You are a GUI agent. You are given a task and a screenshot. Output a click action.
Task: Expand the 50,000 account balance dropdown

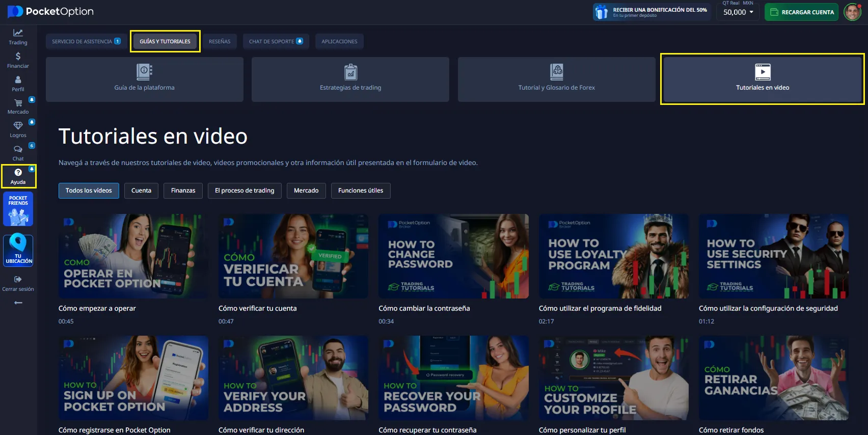pos(739,12)
